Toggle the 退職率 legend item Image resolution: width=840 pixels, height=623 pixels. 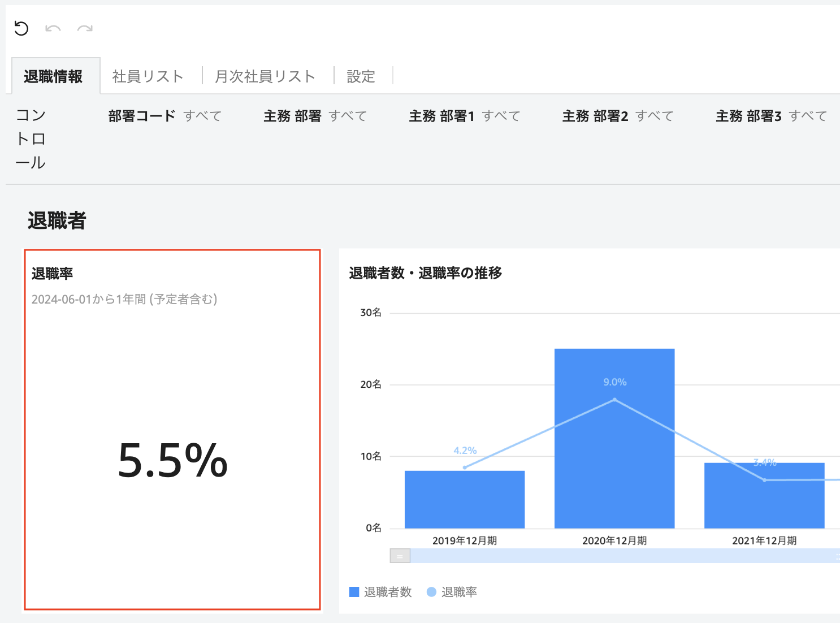click(452, 592)
